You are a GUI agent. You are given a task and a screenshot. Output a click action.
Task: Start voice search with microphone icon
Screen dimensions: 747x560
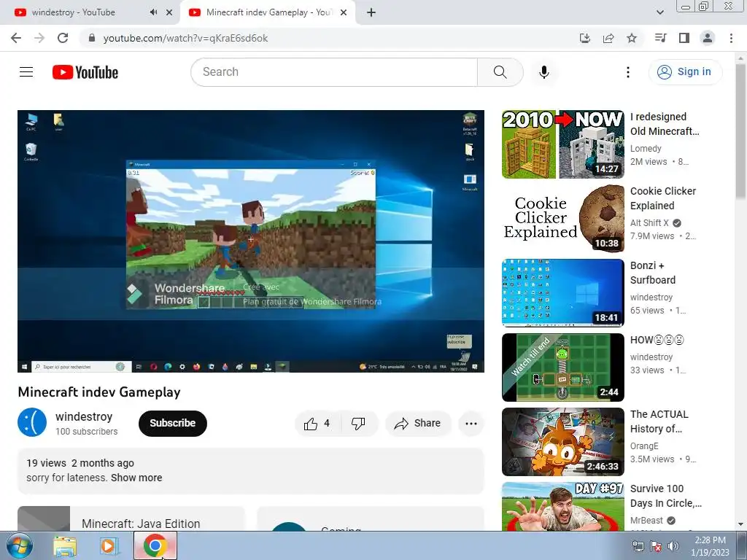pyautogui.click(x=543, y=72)
